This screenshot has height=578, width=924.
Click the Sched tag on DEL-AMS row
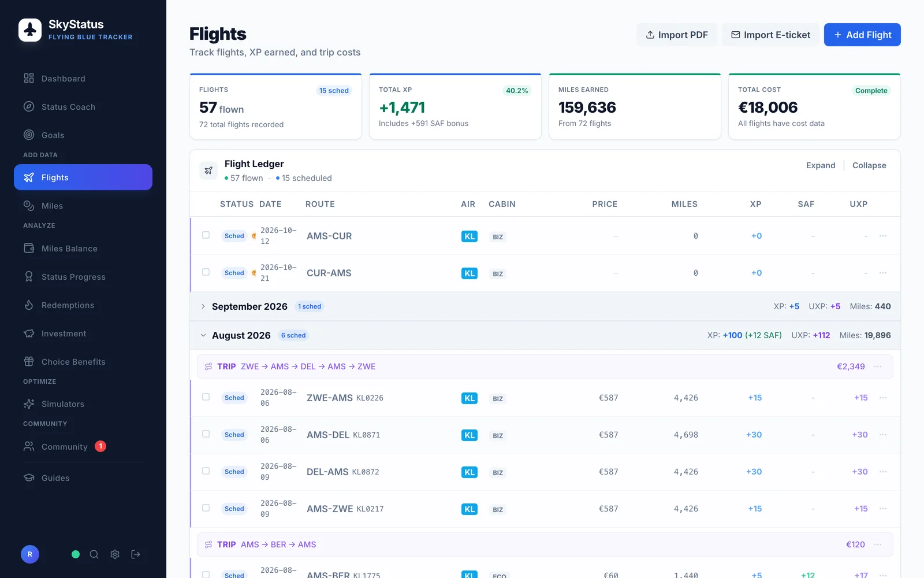pyautogui.click(x=234, y=472)
